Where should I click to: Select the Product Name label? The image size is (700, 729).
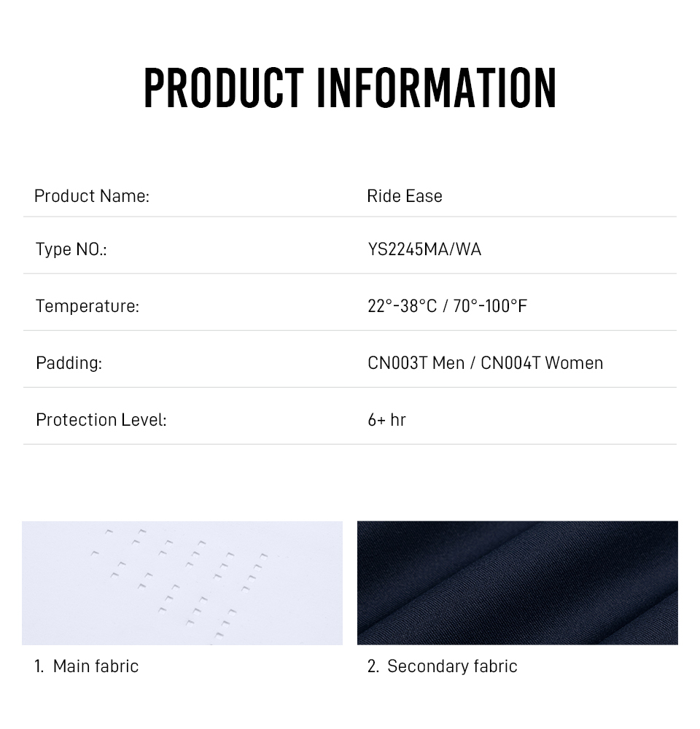pyautogui.click(x=92, y=195)
